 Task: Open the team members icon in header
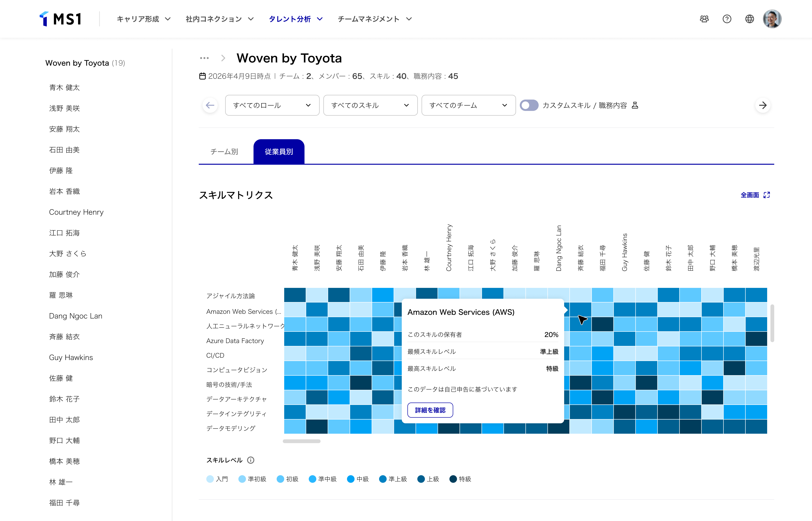[x=704, y=19]
